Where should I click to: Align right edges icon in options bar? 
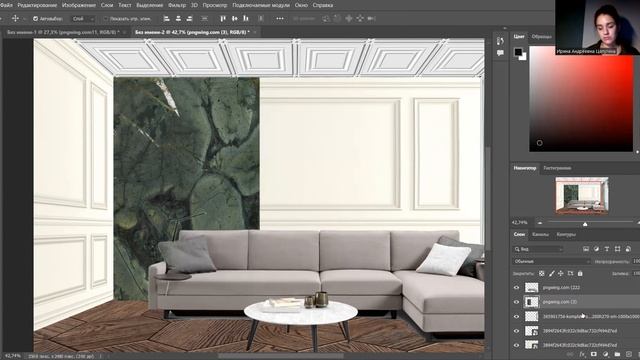(189, 18)
